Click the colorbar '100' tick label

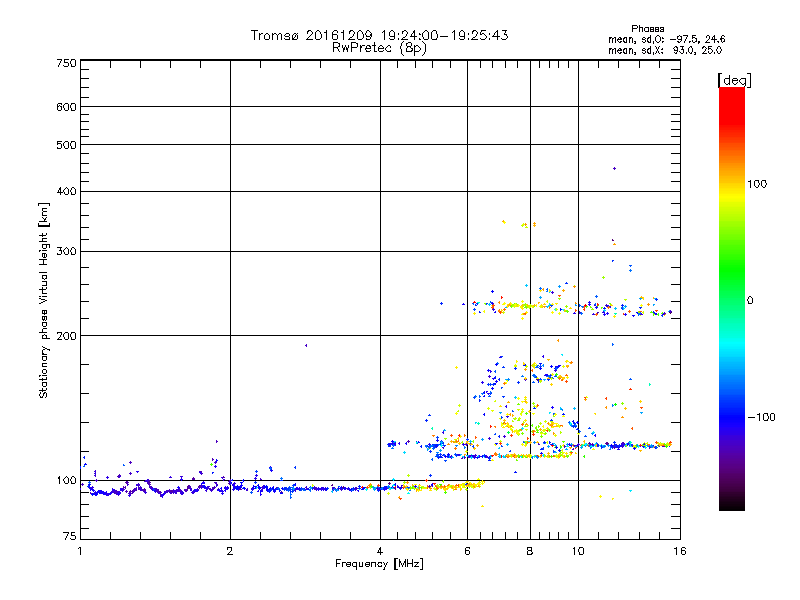click(757, 184)
